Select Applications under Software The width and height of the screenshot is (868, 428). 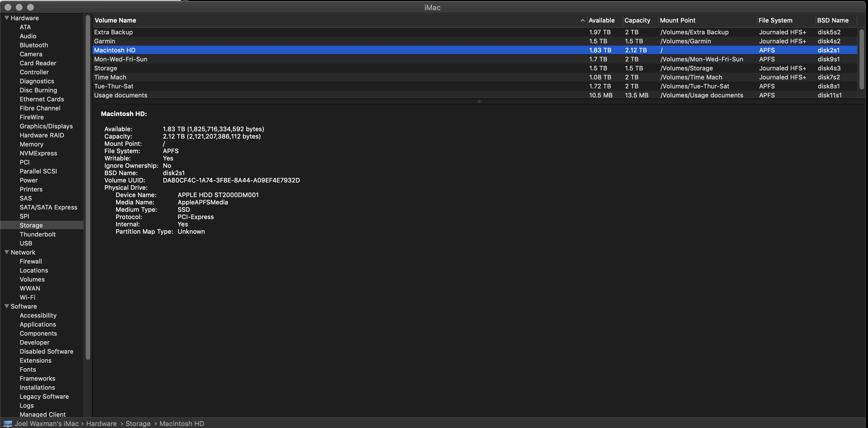(x=38, y=324)
